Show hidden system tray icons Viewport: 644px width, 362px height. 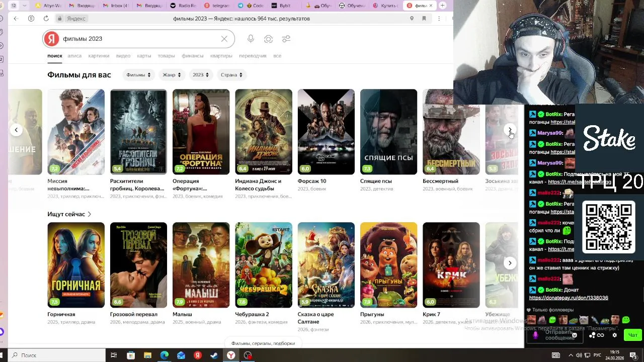(x=571, y=355)
